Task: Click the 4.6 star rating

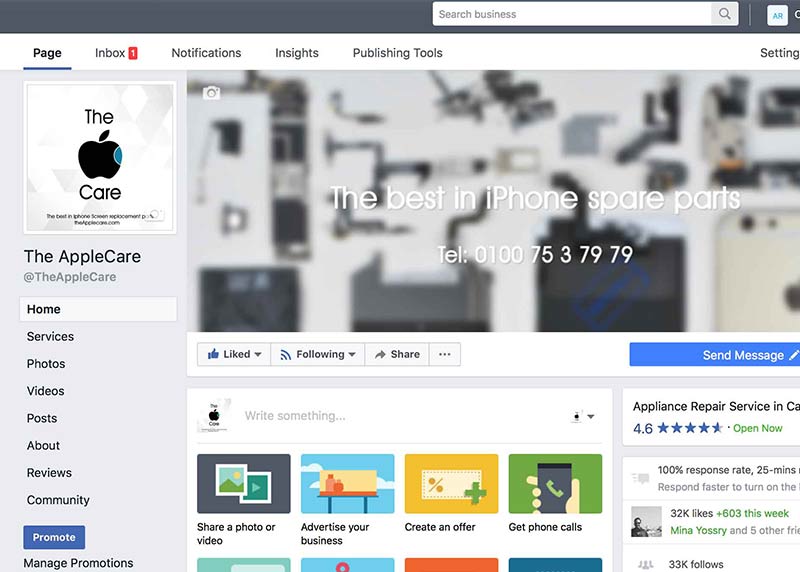Action: [677, 428]
